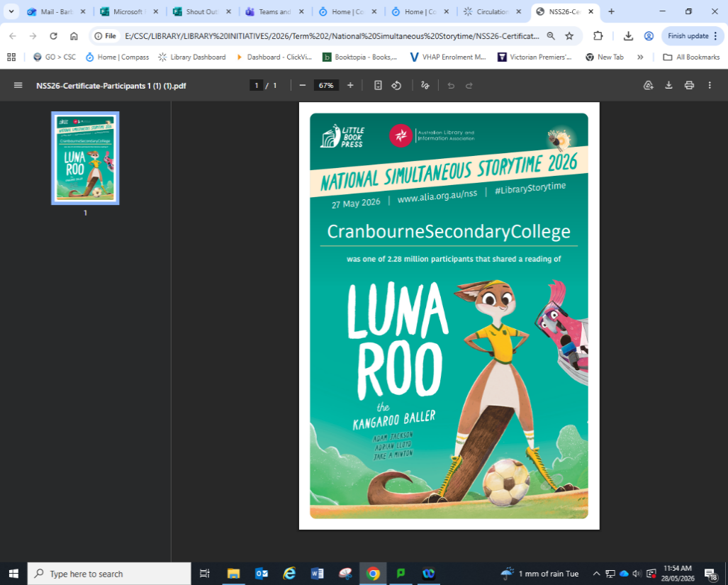Open Word from the taskbar
728x585 pixels.
point(317,574)
